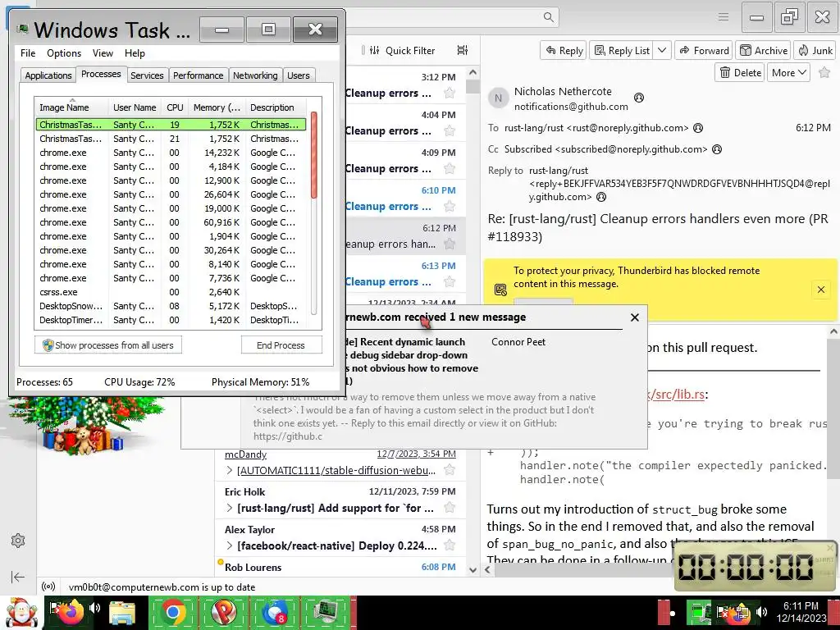Reply to the message
The image size is (840, 630).
coord(564,50)
